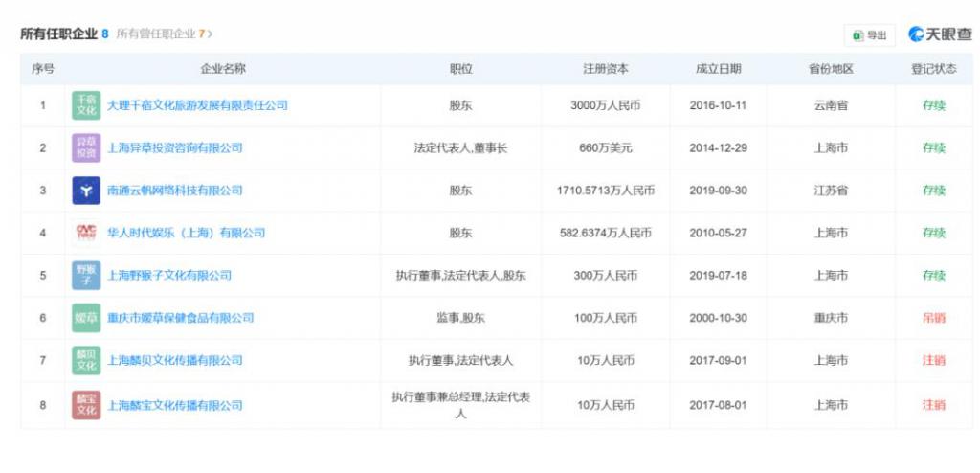Open 大理千宿文化旅游发展有限责任公司 link
The image size is (980, 473).
(197, 105)
